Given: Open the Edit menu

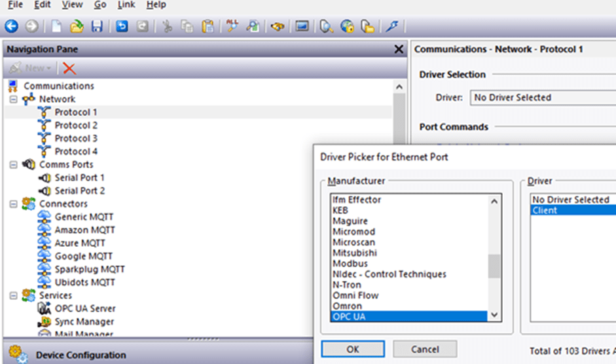Looking at the screenshot, I should (43, 5).
